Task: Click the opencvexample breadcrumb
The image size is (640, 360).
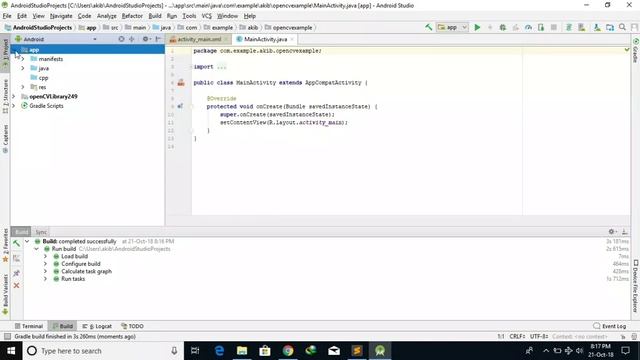Action: tap(289, 27)
